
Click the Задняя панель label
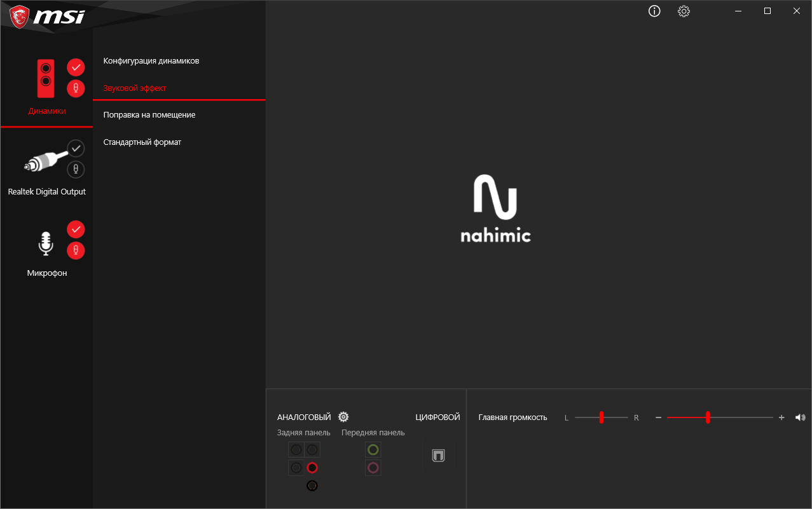pos(304,433)
